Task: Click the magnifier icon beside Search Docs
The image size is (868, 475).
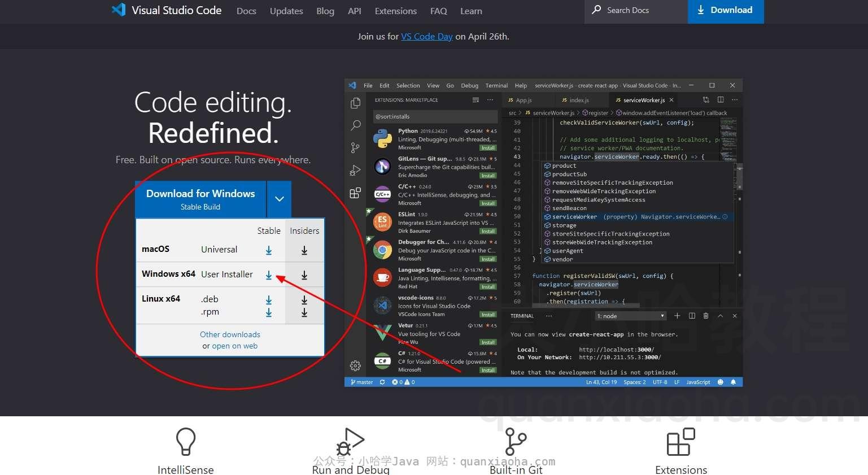Action: click(596, 10)
